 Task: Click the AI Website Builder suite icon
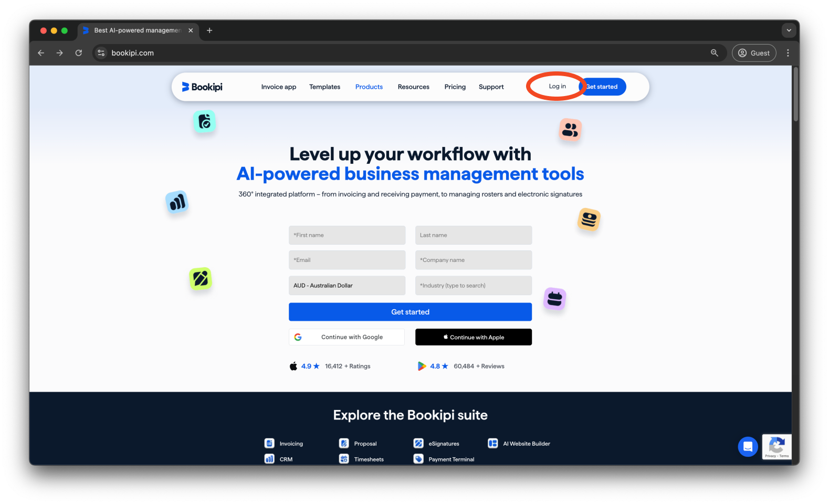click(493, 444)
